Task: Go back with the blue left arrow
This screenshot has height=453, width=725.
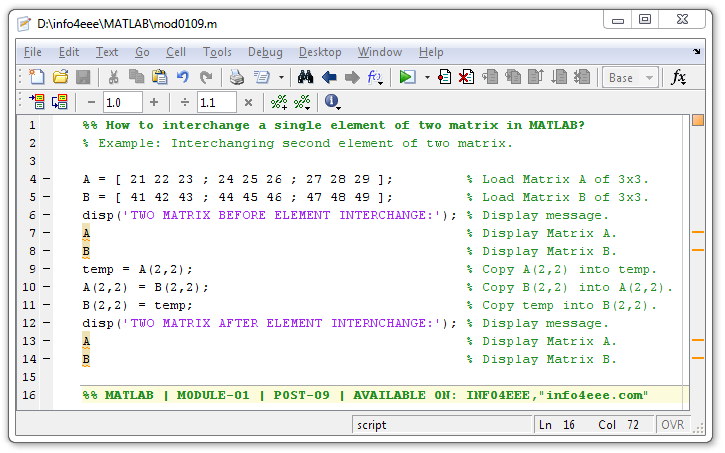Action: [x=329, y=77]
